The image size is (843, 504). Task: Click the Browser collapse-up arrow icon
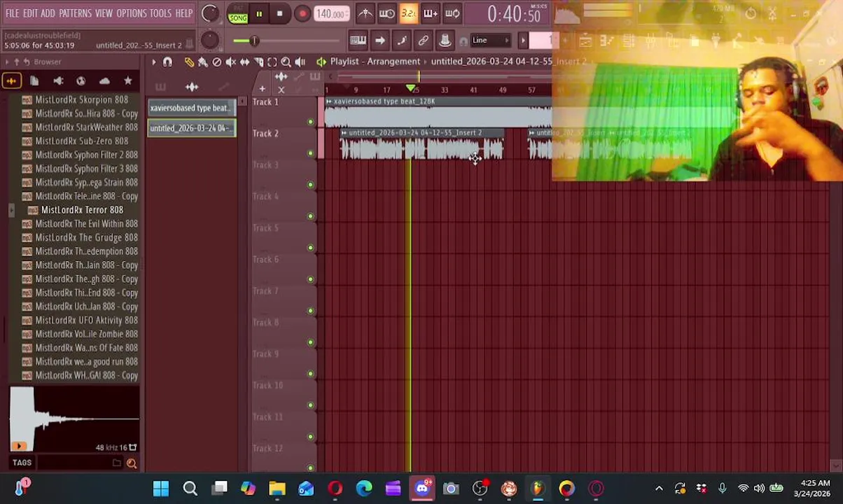18,62
